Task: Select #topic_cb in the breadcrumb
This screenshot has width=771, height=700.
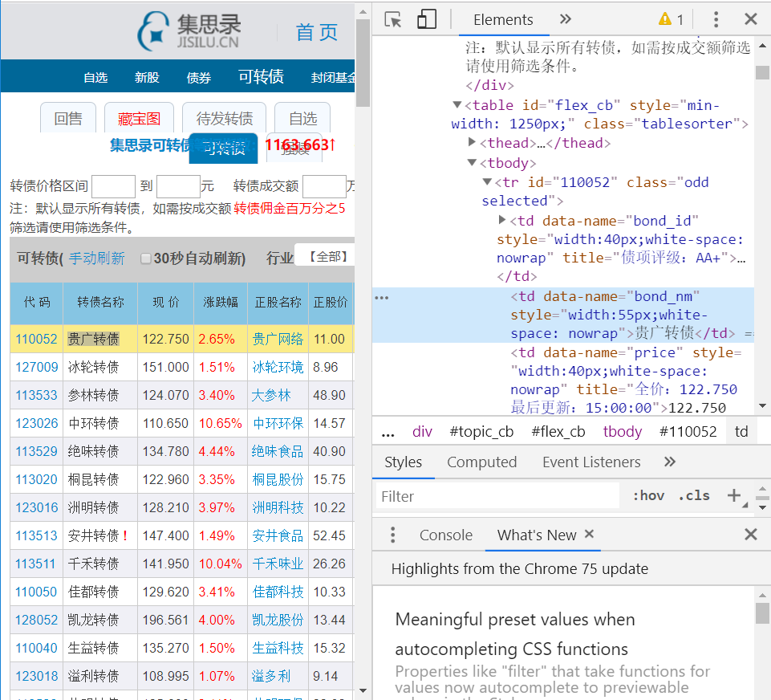Action: click(x=481, y=432)
